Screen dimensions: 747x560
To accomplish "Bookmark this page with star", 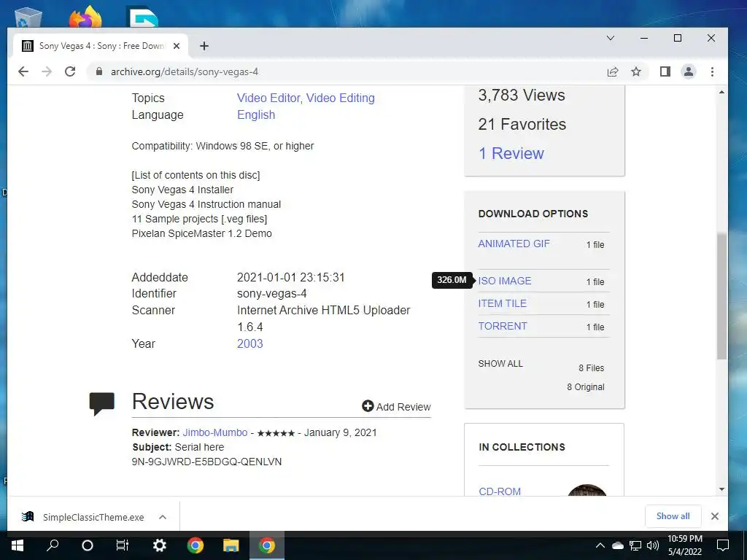I will pos(636,72).
